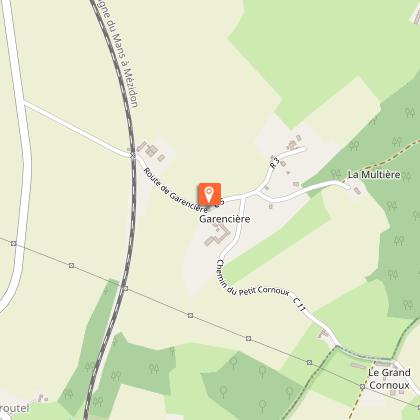Click the Route de Garencière road label

click(x=175, y=190)
